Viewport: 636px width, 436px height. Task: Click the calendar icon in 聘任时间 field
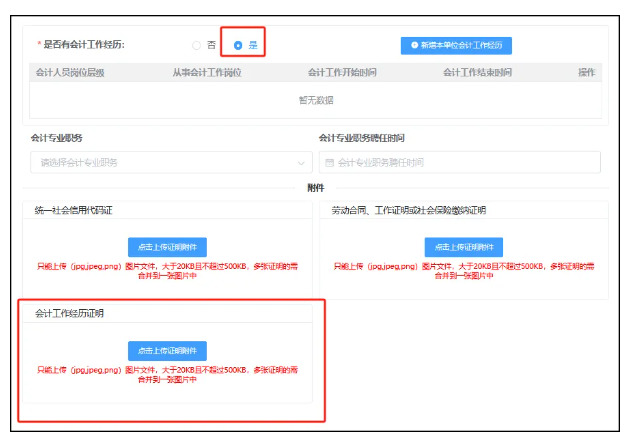point(330,162)
